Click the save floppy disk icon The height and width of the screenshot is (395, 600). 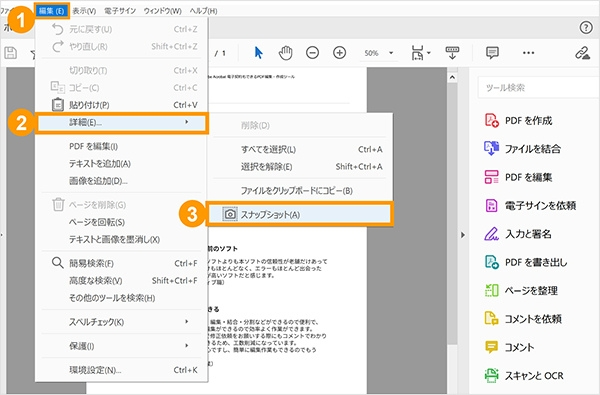pyautogui.click(x=11, y=53)
